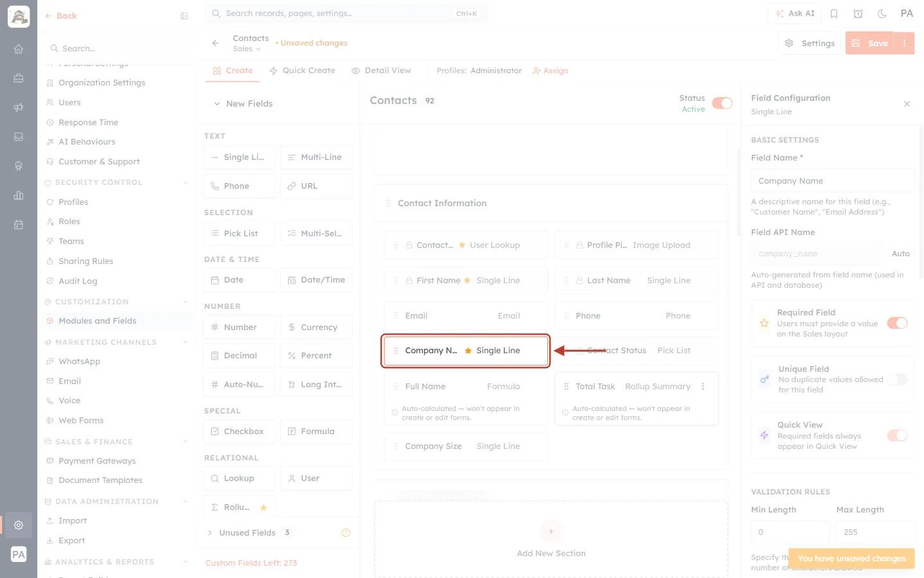The width and height of the screenshot is (924, 578).
Task: Collapse the Marketing Channels sidebar group
Action: point(185,342)
